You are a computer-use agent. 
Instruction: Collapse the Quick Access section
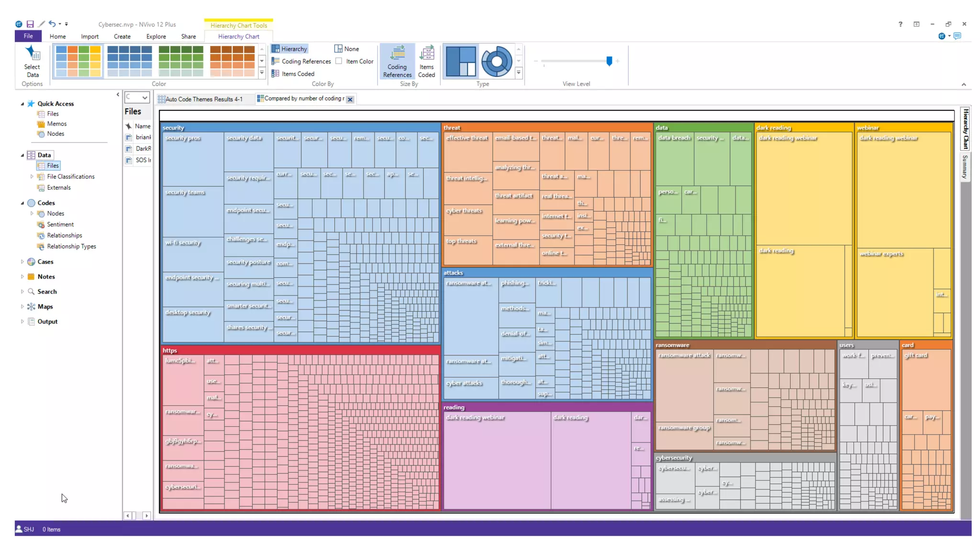22,104
